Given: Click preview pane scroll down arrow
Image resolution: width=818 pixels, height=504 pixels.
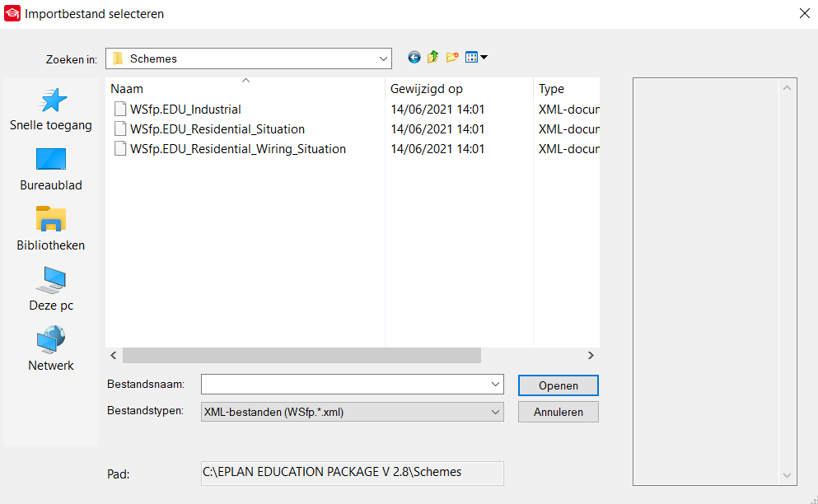Looking at the screenshot, I should [x=788, y=475].
